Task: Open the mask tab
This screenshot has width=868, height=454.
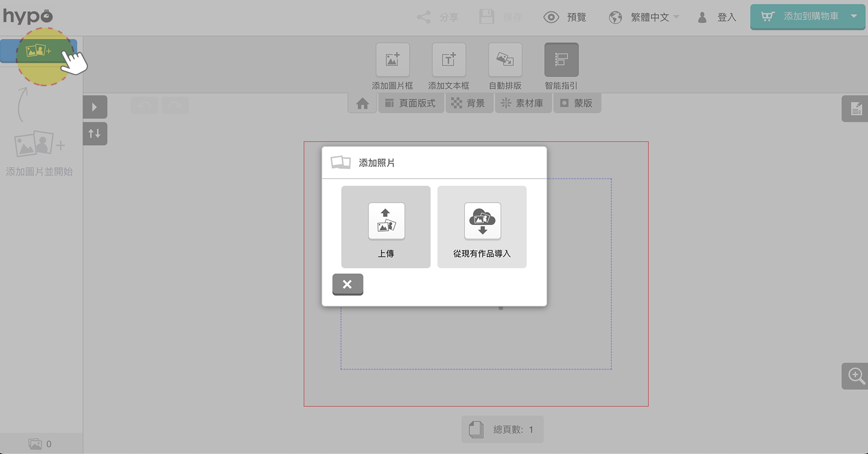Action: coord(577,103)
